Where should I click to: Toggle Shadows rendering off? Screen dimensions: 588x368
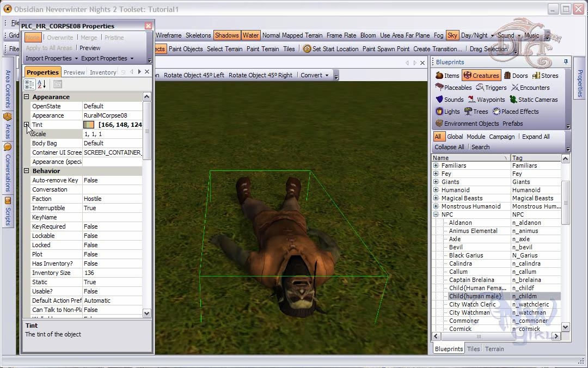pyautogui.click(x=226, y=35)
